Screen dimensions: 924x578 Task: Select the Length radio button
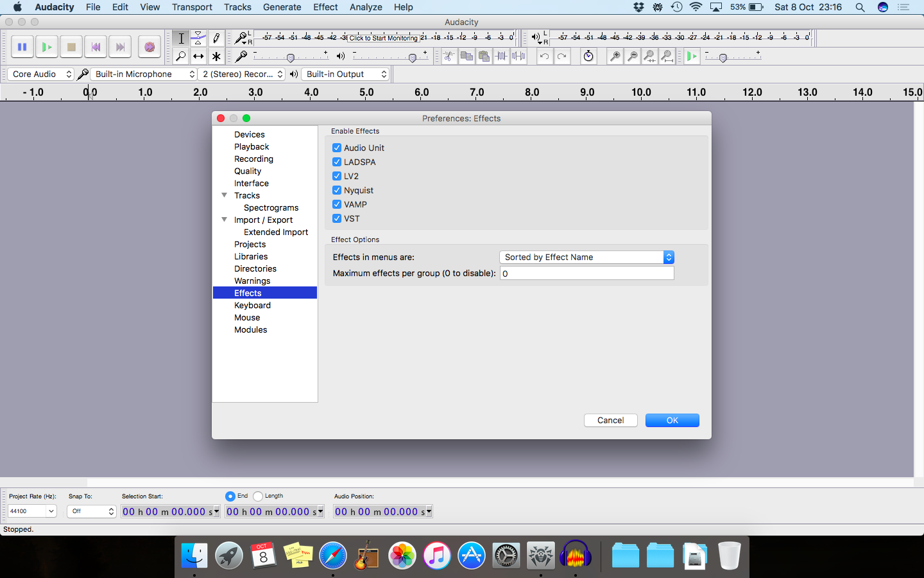pos(258,496)
